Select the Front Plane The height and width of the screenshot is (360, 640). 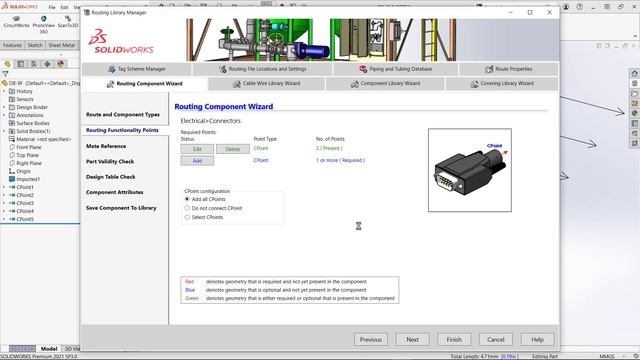tap(29, 147)
